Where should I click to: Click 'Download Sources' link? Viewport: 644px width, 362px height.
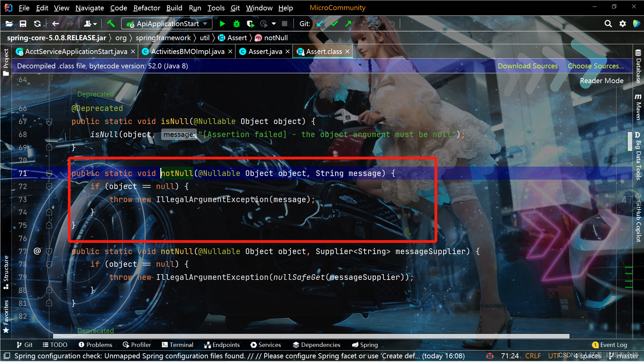528,65
